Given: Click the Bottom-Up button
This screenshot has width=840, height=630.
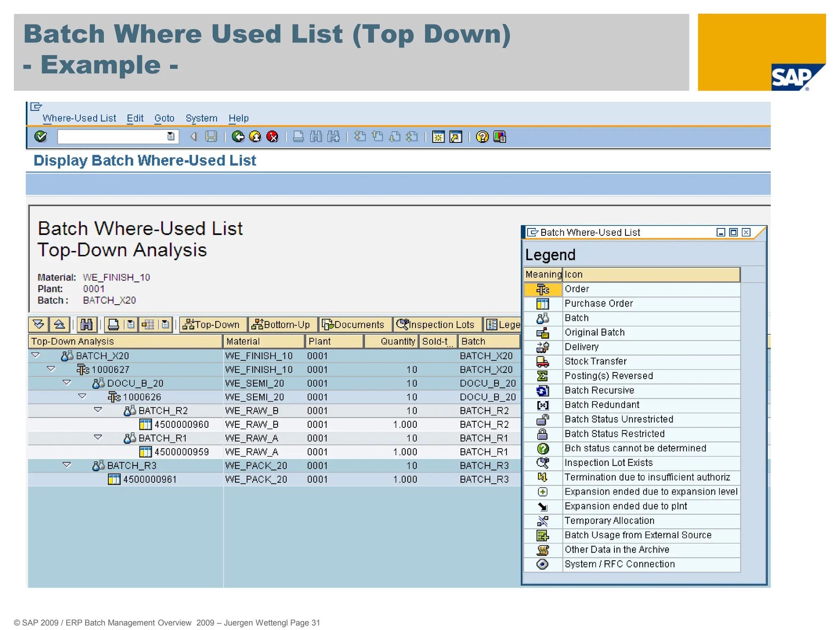Looking at the screenshot, I should coord(283,324).
